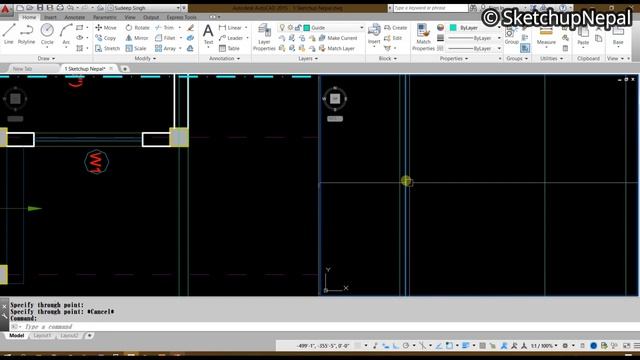
Task: Toggle the layer freeze sun icon
Action: point(290,27)
